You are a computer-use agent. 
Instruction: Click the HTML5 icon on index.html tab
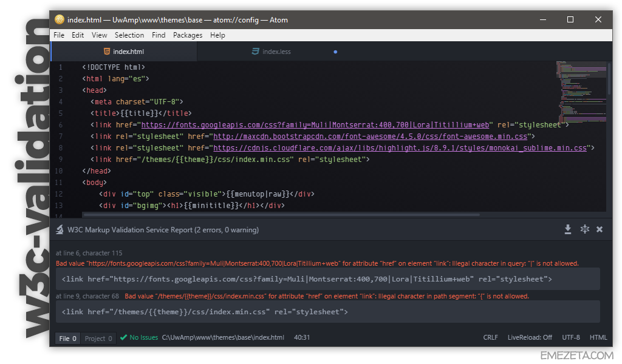coord(107,52)
